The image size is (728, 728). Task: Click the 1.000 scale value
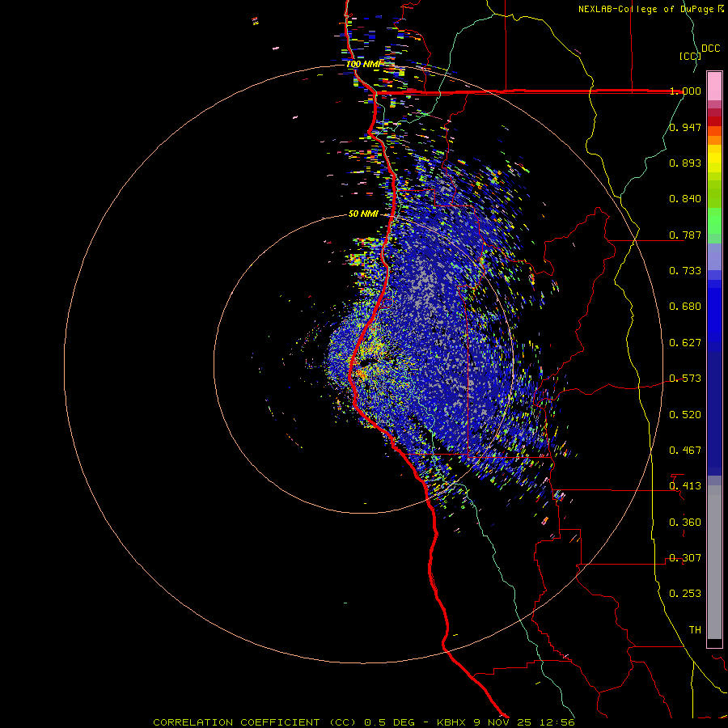click(x=685, y=91)
